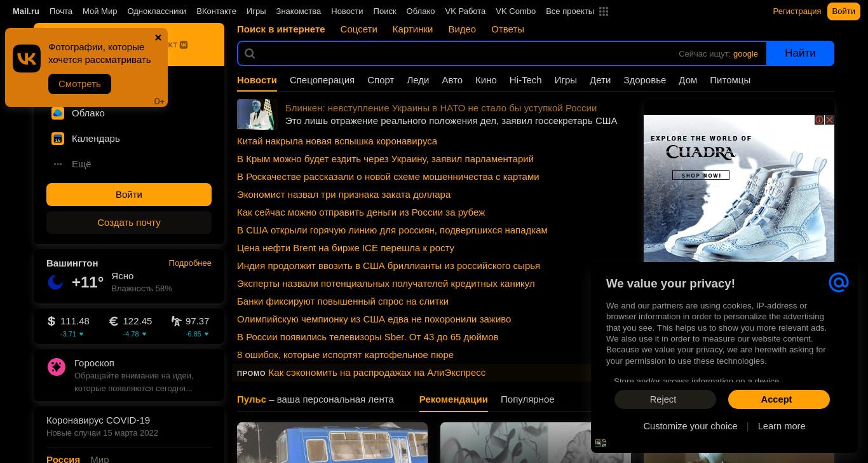This screenshot has height=463, width=868.
Task: Select Россия tab in COVID widget
Action: click(63, 459)
